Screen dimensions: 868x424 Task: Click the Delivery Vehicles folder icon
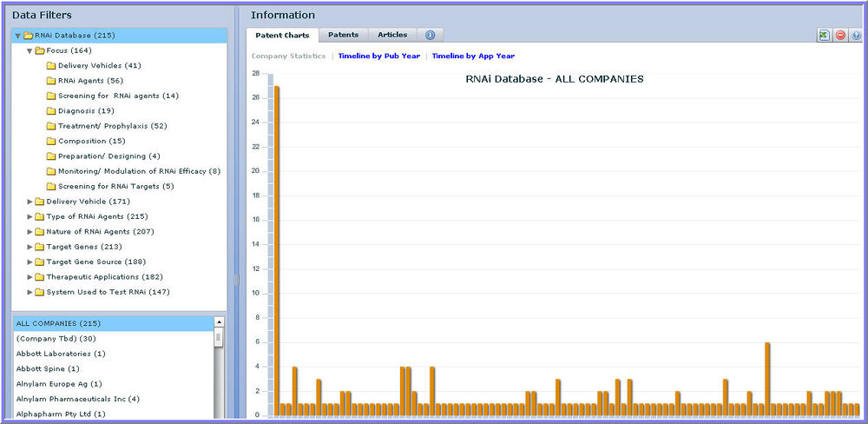tap(51, 66)
